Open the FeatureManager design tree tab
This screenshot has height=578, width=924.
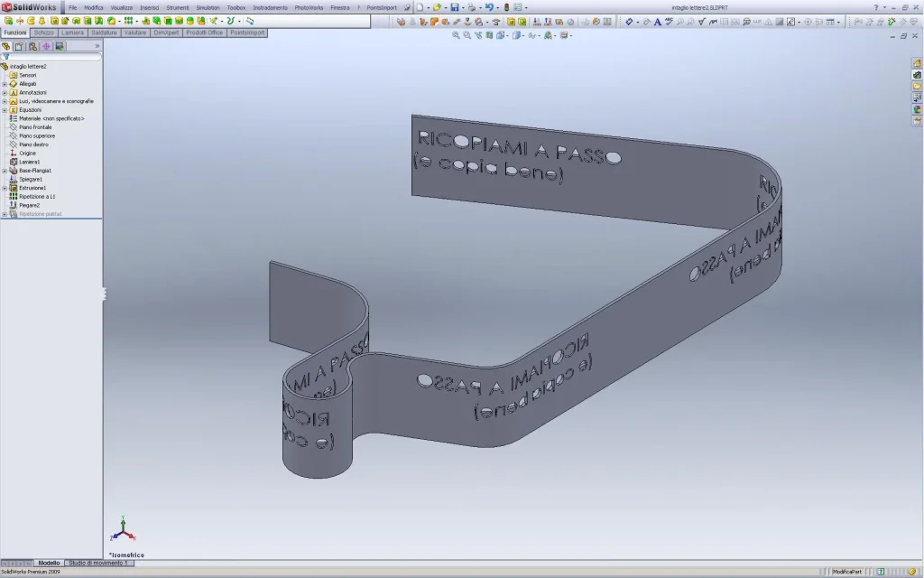click(x=6, y=46)
